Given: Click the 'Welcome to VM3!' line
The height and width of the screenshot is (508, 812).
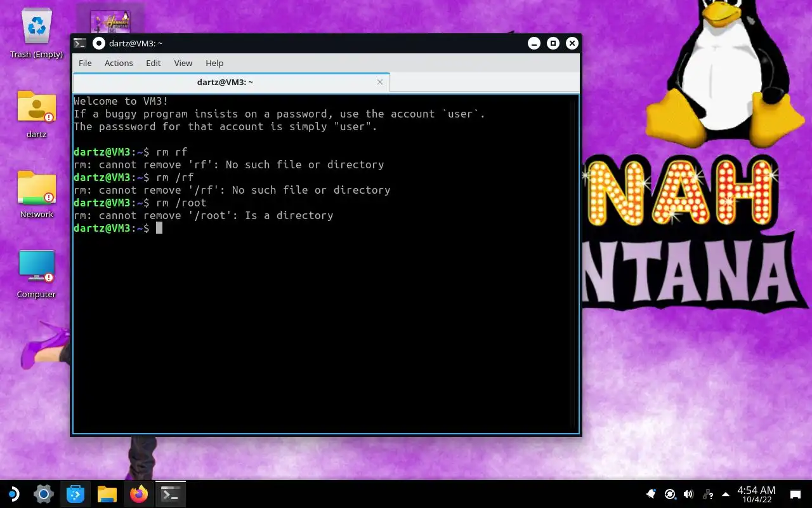Looking at the screenshot, I should pyautogui.click(x=121, y=101).
